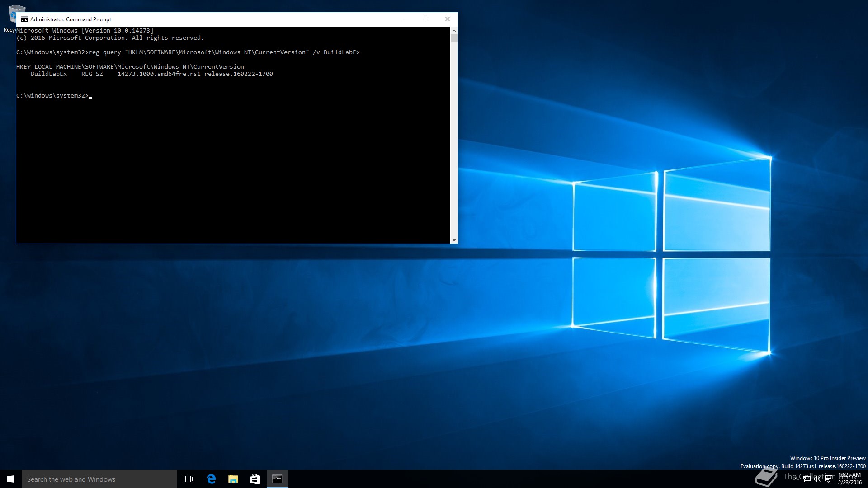Open the network status tray icon
This screenshot has height=488, width=868.
(807, 479)
